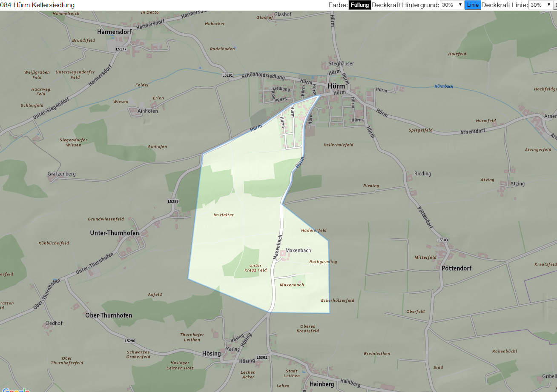Click the L5289 road shield marker

click(x=173, y=201)
